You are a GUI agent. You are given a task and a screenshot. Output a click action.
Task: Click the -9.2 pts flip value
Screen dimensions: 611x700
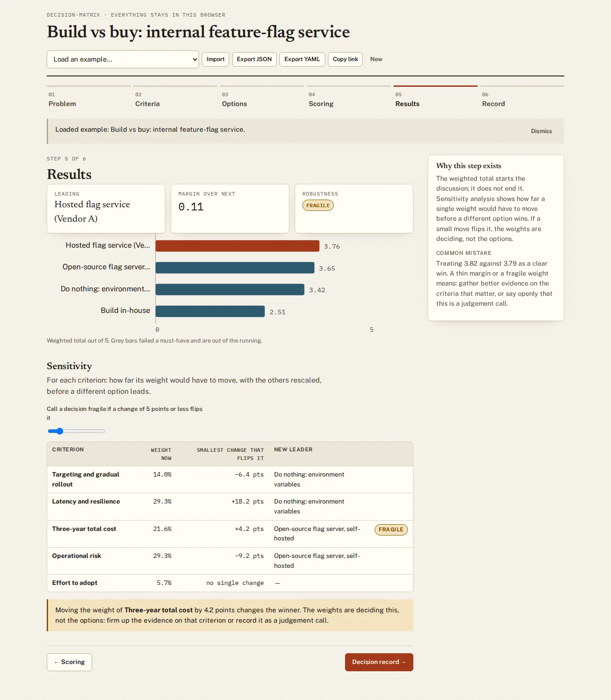[x=249, y=556]
